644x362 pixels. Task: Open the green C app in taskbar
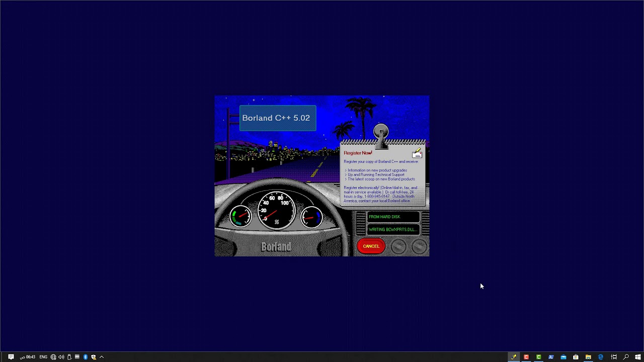[x=538, y=357]
